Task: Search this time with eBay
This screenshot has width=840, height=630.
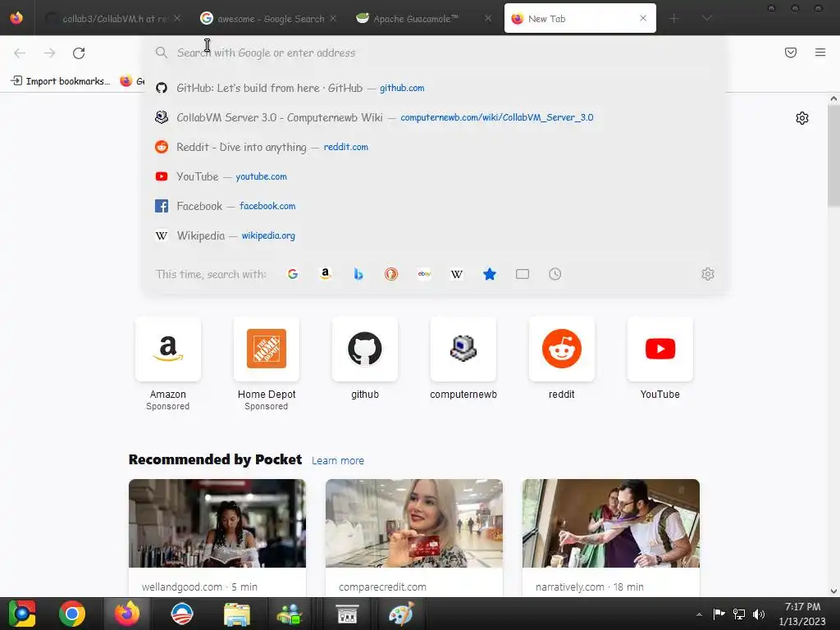Action: click(x=424, y=274)
